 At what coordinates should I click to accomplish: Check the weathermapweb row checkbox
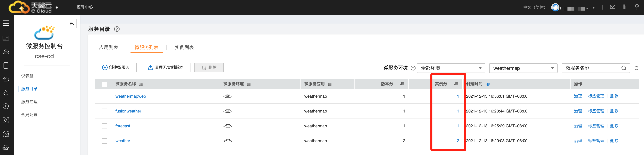coord(105,96)
